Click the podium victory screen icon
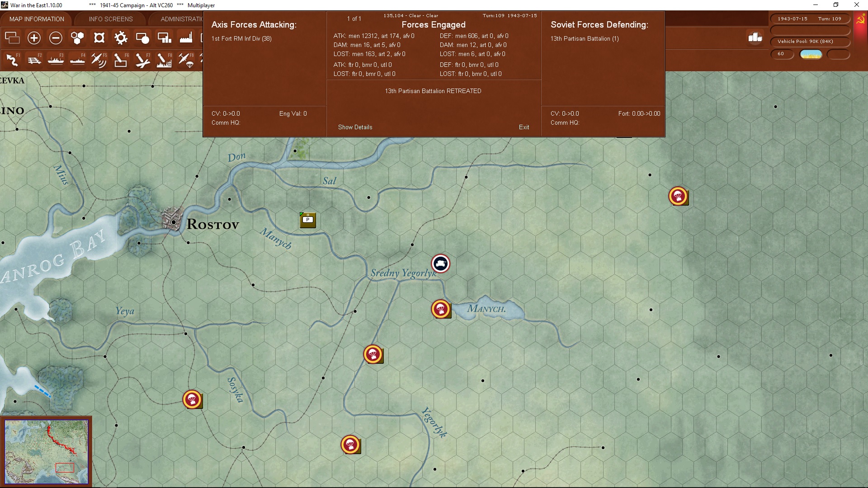This screenshot has width=868, height=488. [755, 38]
